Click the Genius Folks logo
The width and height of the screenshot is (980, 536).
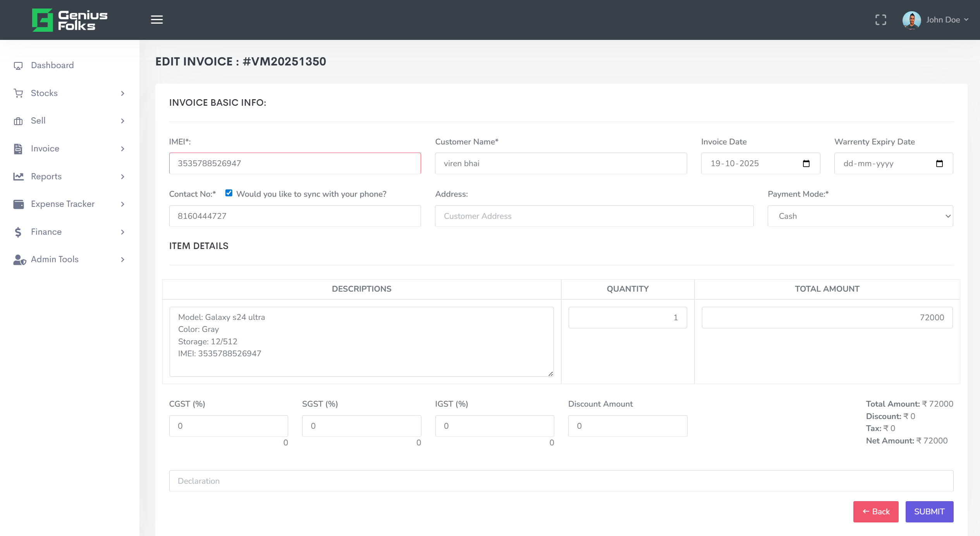[70, 20]
